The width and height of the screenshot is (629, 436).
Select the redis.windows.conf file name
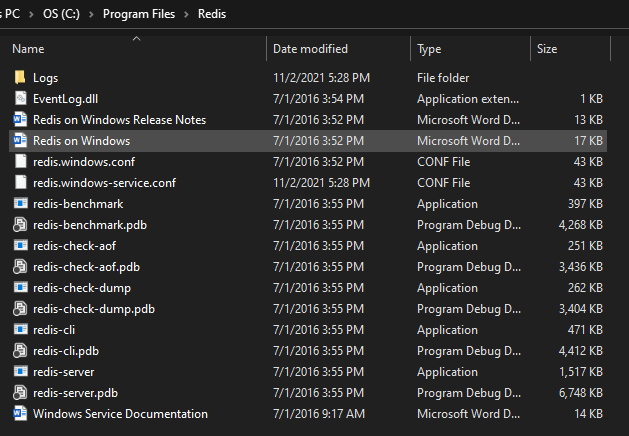point(84,162)
